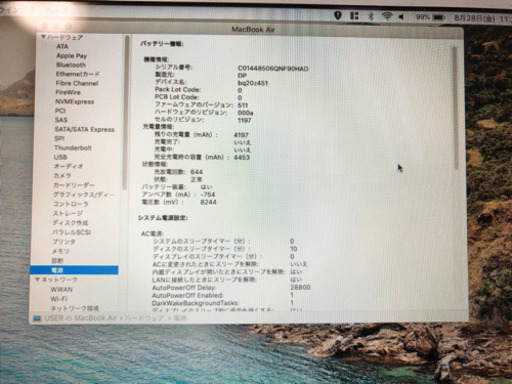Click USER の MacBook Air in path bar
The height and width of the screenshot is (384, 512).
click(x=80, y=318)
